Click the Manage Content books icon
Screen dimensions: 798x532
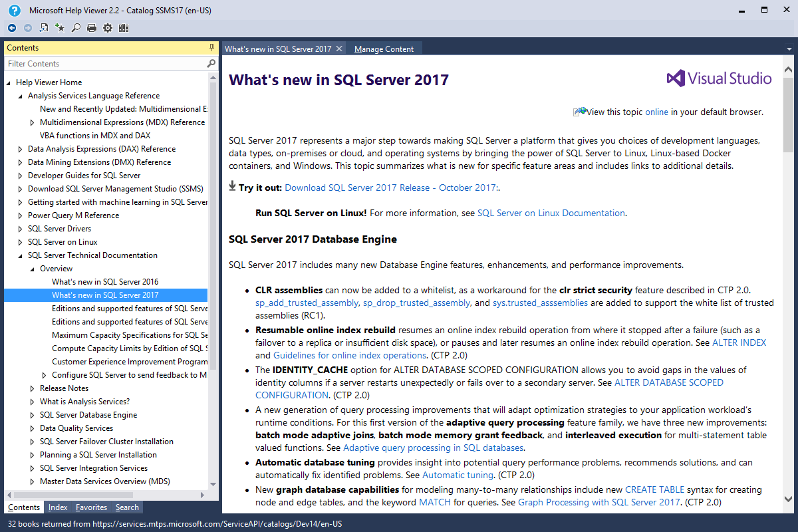pyautogui.click(x=123, y=27)
